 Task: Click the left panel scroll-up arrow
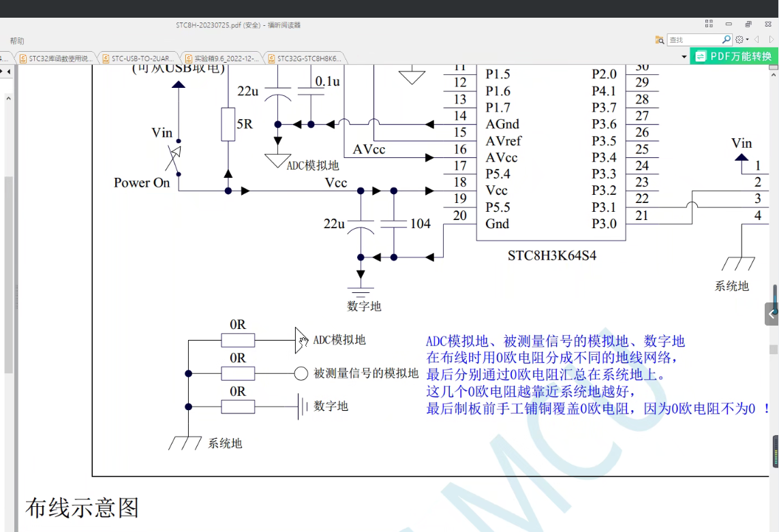[8, 99]
